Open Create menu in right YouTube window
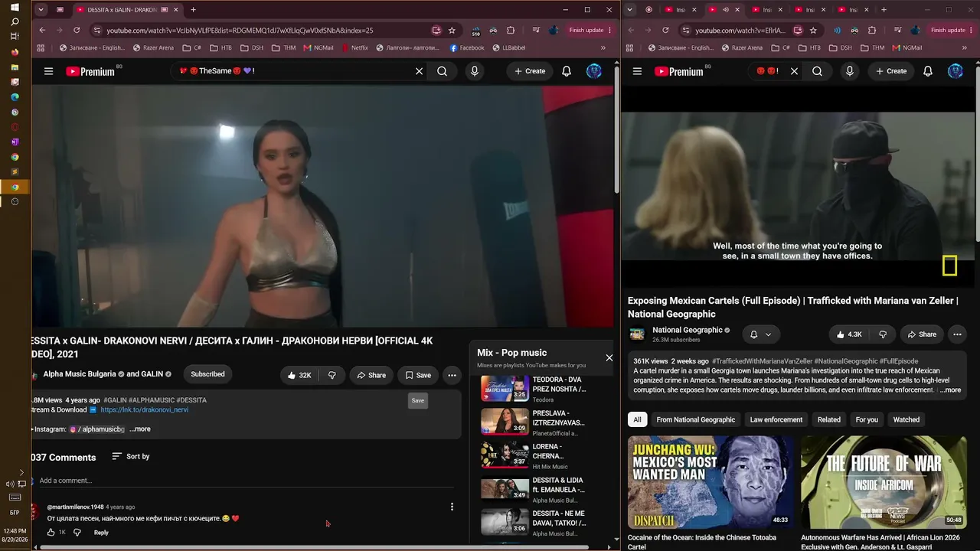Screen dimensions: 980x551 pos(891,71)
